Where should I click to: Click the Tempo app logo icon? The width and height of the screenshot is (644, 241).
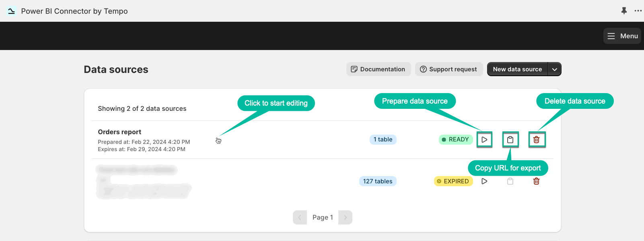point(11,11)
